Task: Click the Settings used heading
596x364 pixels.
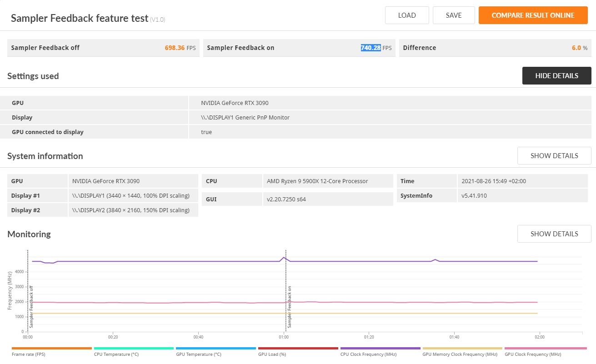Action: pyautogui.click(x=33, y=76)
